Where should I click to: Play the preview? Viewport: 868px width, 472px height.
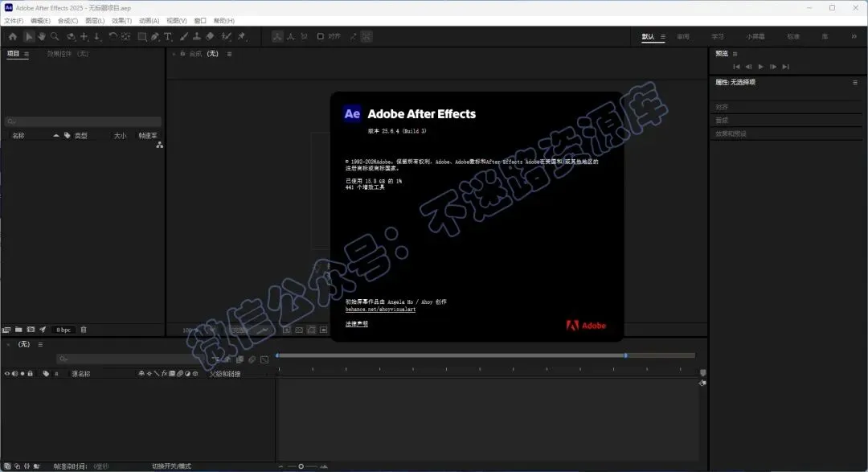(760, 67)
